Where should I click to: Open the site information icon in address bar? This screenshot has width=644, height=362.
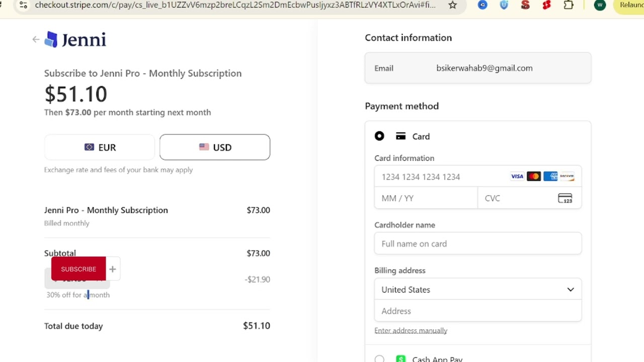[23, 5]
